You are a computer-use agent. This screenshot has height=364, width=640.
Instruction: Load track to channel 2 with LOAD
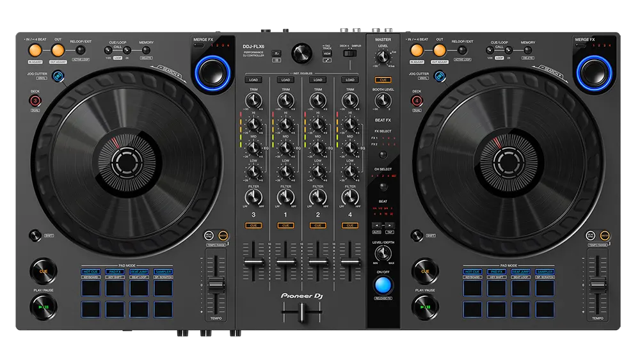click(x=318, y=80)
